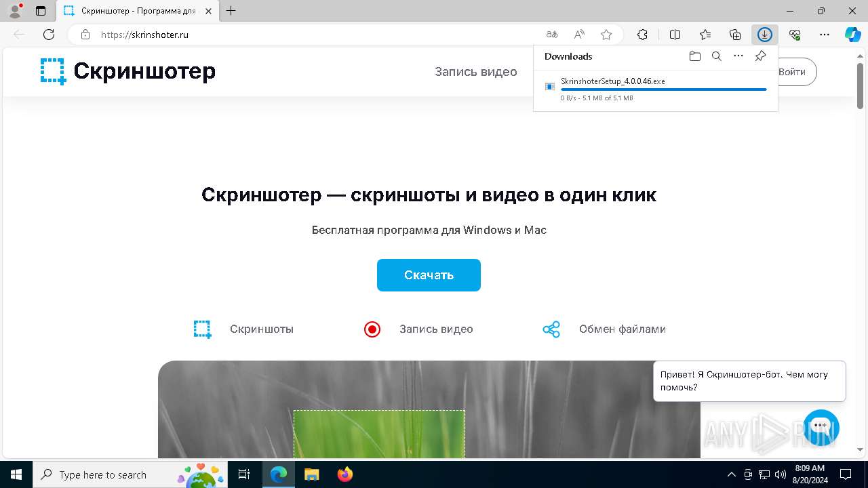Click the red Запись видео record icon
This screenshot has height=488, width=868.
[372, 329]
